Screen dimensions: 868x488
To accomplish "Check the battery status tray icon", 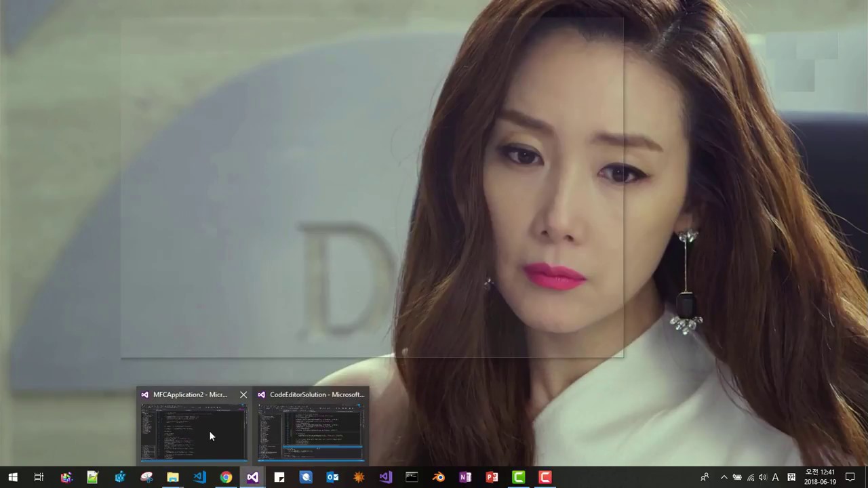I will [x=737, y=477].
